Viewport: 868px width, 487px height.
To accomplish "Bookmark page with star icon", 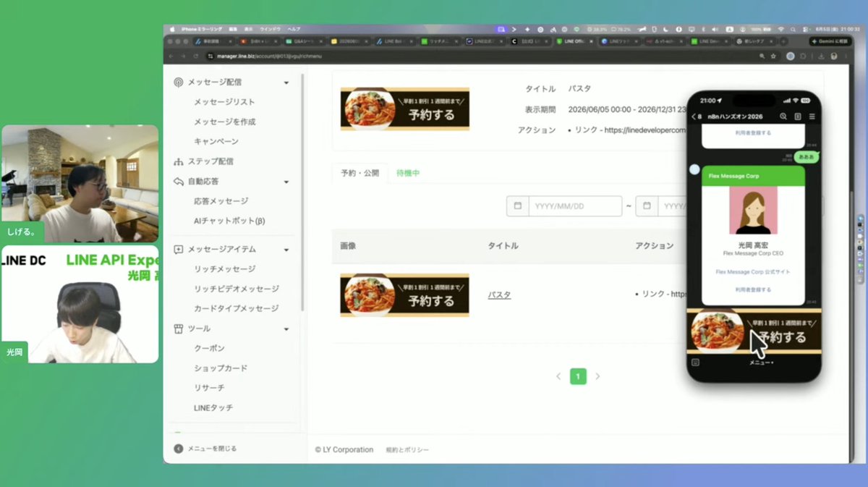I will point(773,56).
